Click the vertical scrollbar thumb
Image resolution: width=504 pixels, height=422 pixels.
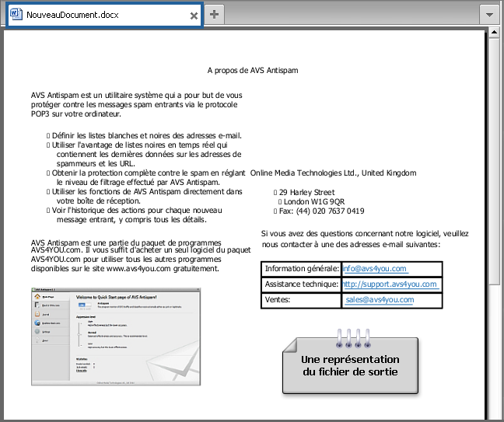point(494,161)
